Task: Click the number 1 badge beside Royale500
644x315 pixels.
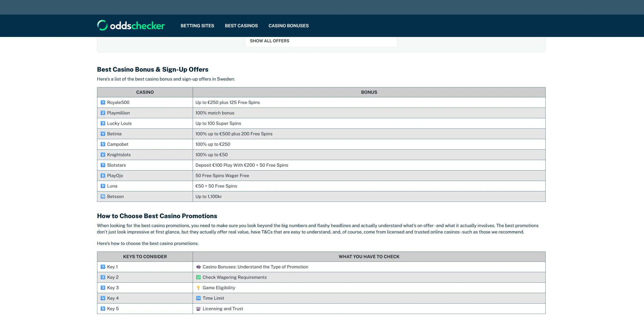Action: (103, 102)
